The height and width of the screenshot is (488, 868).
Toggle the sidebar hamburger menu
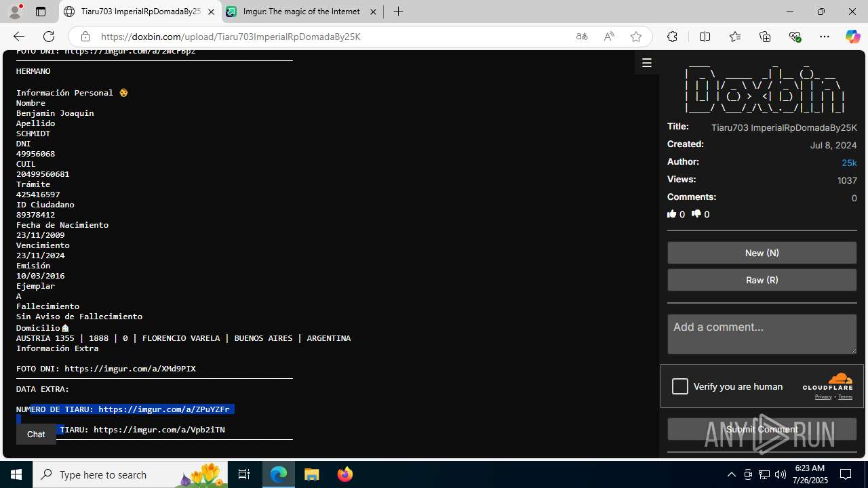click(x=647, y=63)
